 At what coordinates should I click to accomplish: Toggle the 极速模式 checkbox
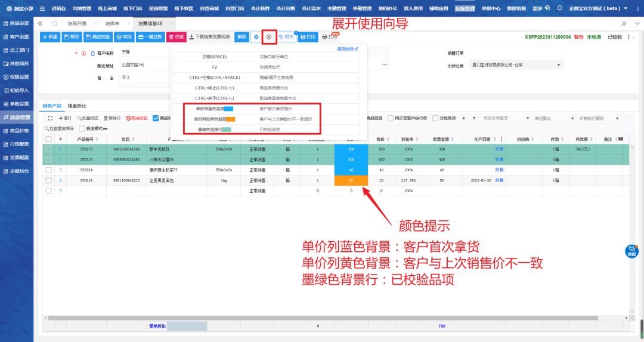[82, 128]
